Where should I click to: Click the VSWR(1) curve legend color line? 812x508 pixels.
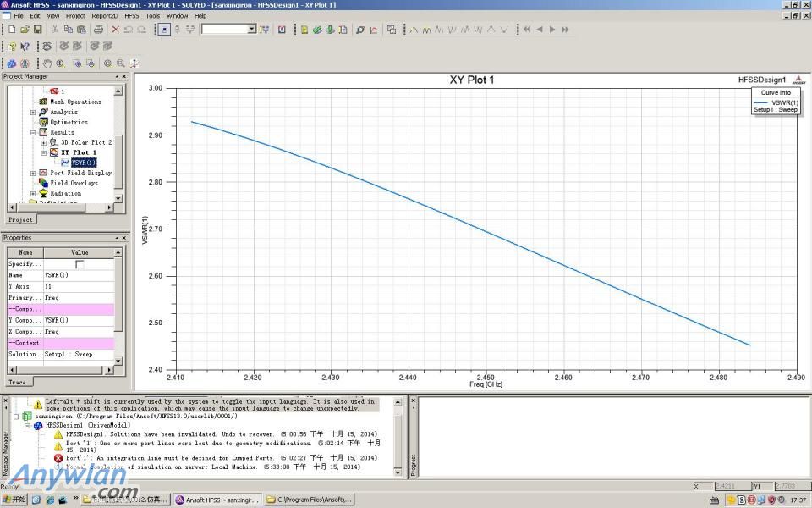[x=761, y=102]
